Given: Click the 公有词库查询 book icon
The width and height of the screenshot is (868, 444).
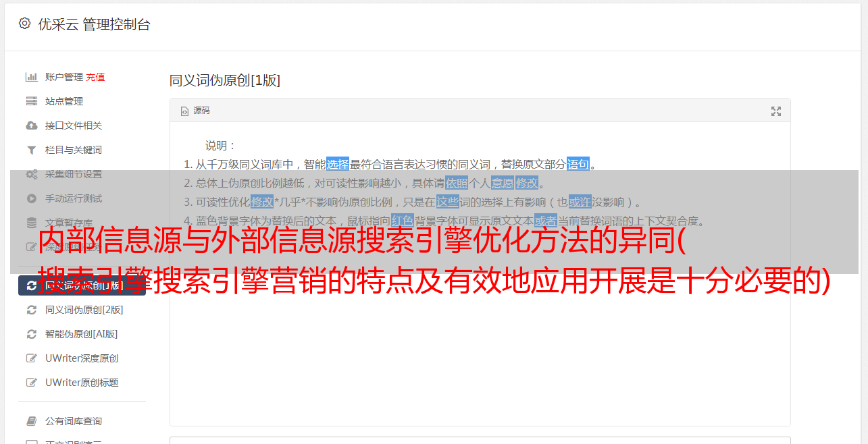Looking at the screenshot, I should (31, 421).
